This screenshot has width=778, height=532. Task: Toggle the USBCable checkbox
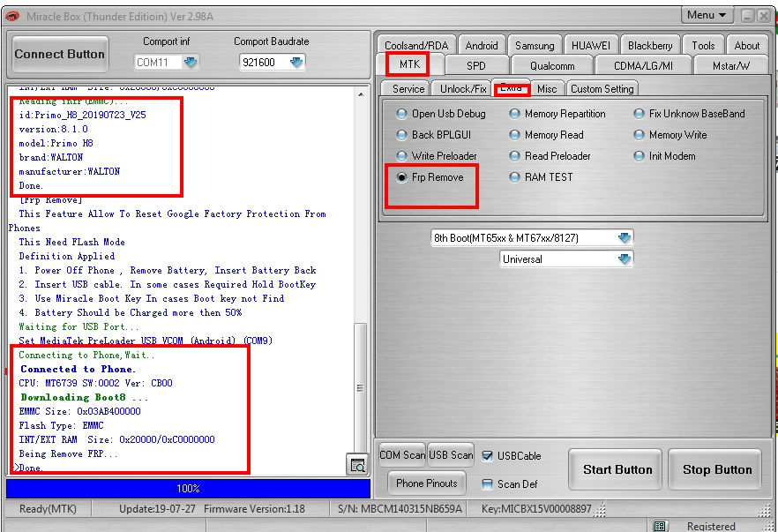coord(487,456)
